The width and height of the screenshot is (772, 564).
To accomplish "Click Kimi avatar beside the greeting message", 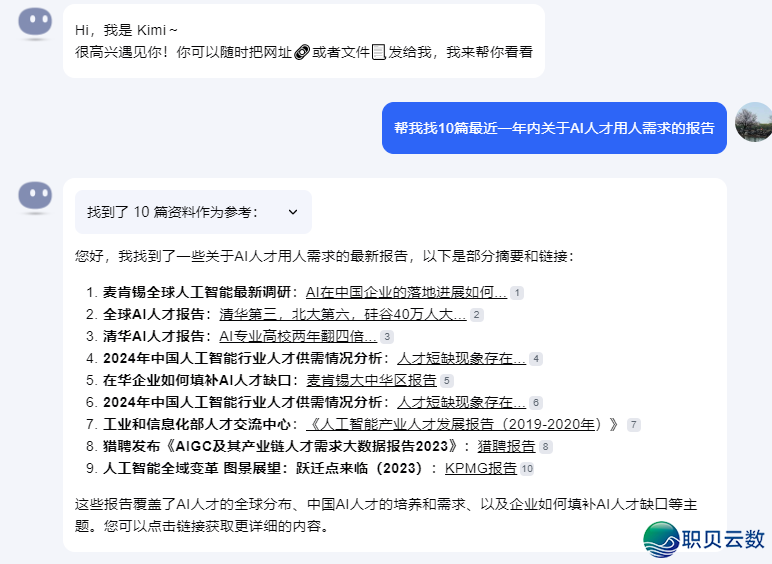I will click(x=35, y=23).
